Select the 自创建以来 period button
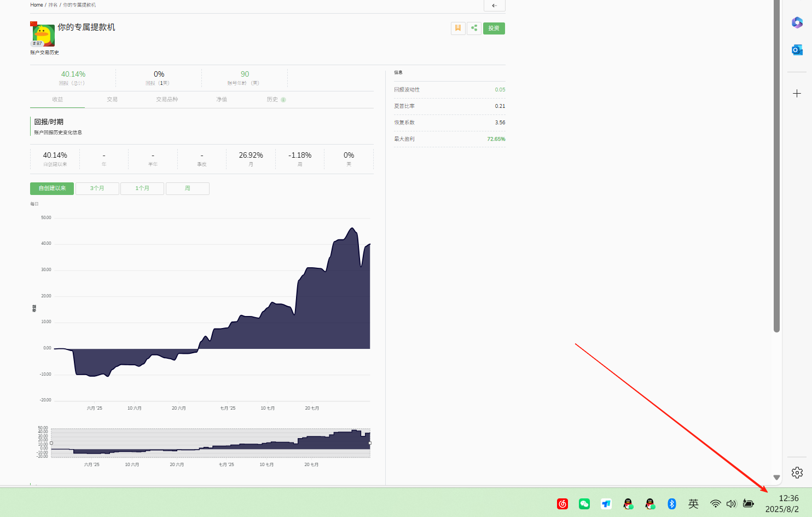Screen dimensions: 812x517 coord(52,188)
